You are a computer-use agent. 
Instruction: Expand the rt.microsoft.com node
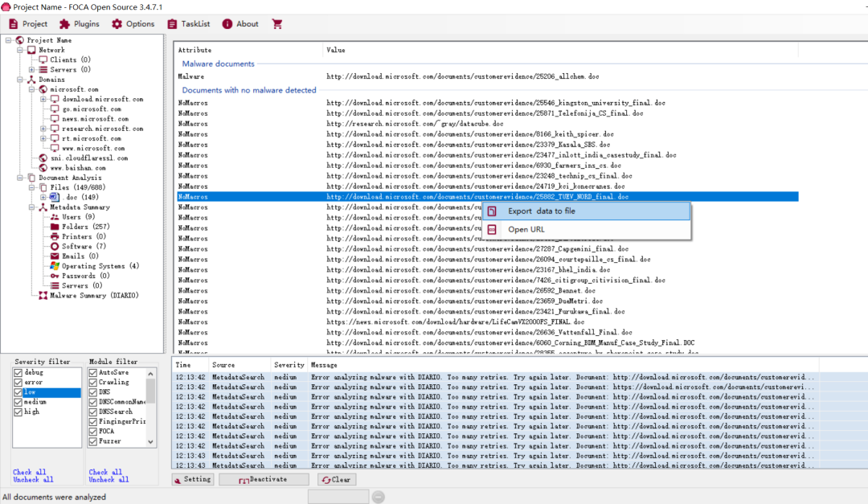click(43, 138)
